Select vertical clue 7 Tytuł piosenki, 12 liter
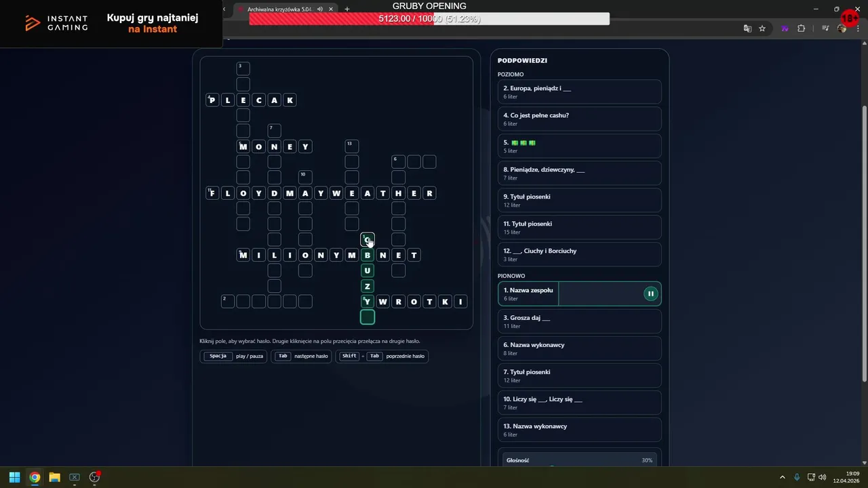Image resolution: width=868 pixels, height=488 pixels. click(579, 375)
